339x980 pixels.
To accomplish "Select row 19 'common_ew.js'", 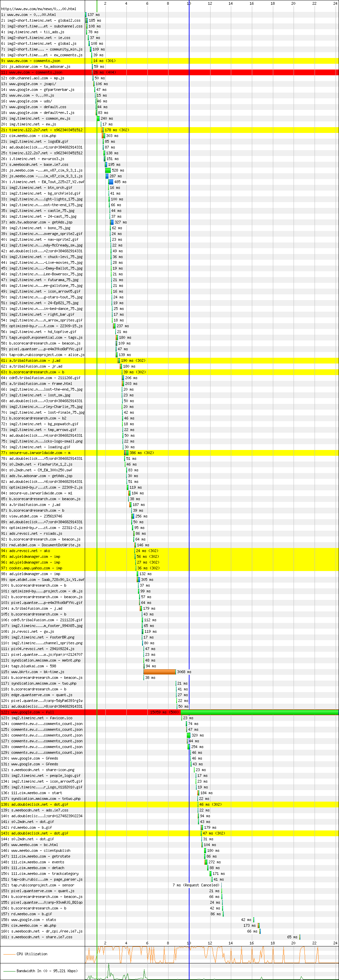I will point(169,118).
